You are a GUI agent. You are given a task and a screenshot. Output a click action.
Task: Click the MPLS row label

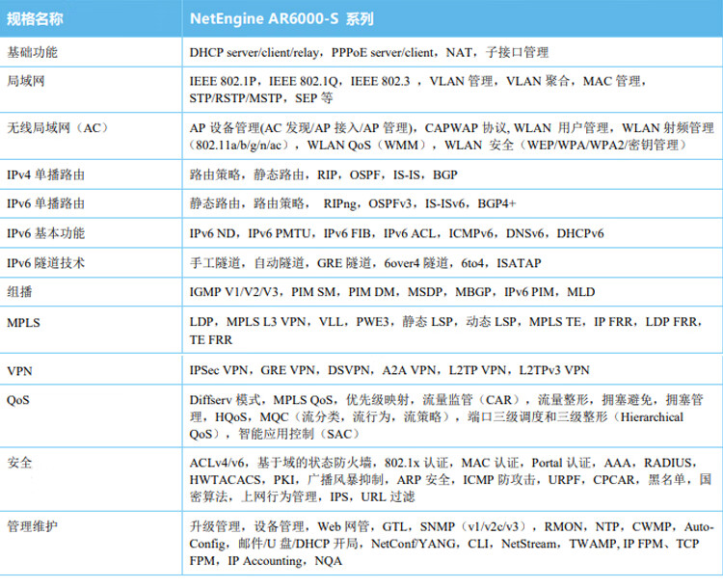22,321
